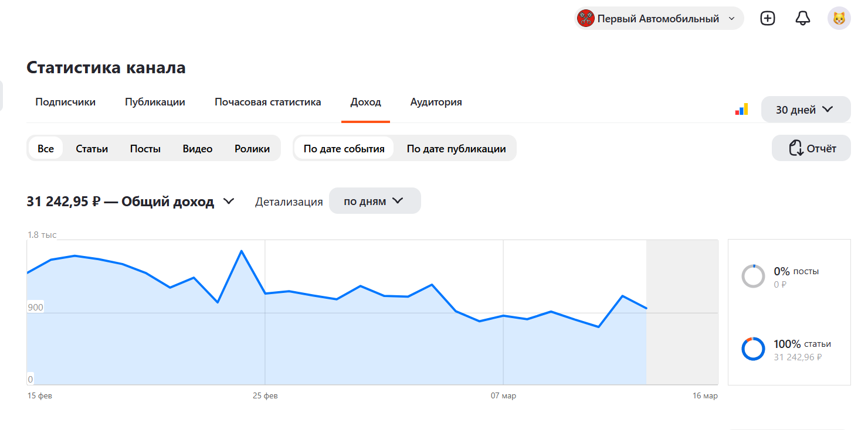Filter income by Статьи
The width and height of the screenshot is (868, 430).
[x=91, y=148]
